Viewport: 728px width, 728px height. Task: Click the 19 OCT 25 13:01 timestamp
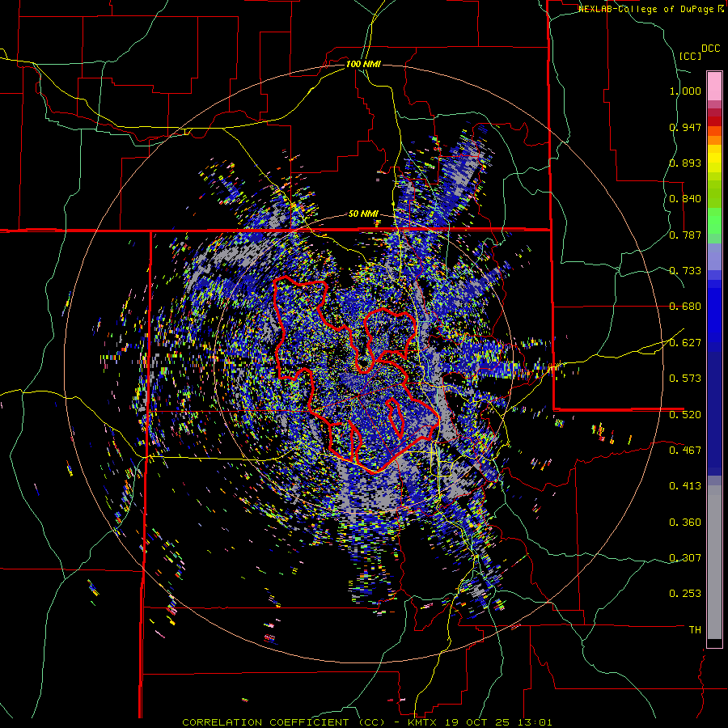tap(498, 722)
